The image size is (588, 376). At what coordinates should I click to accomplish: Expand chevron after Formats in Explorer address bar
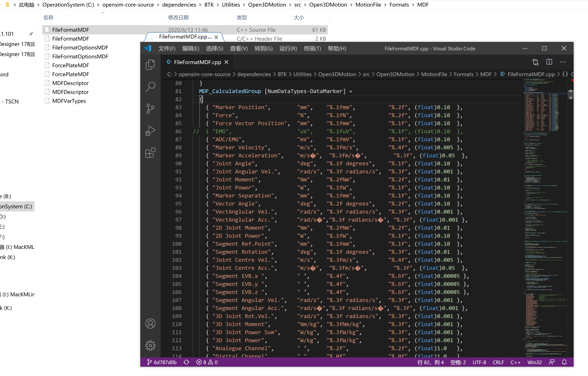click(413, 5)
